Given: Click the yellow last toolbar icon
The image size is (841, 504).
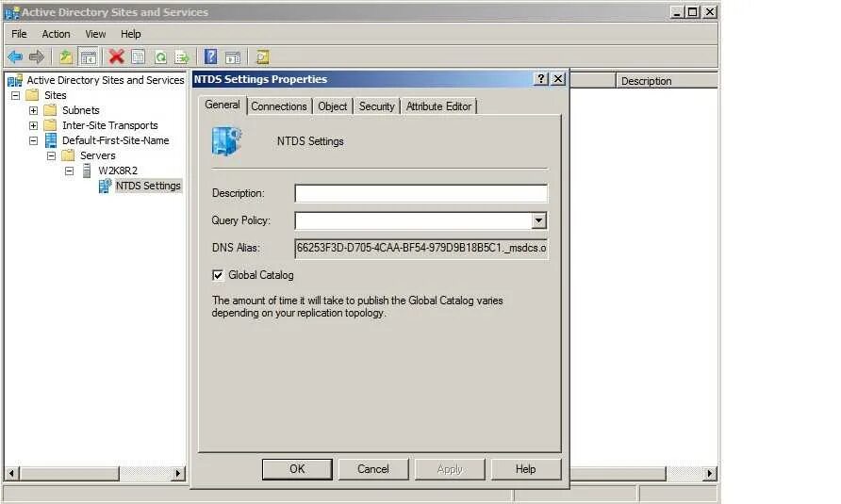Looking at the screenshot, I should point(262,57).
